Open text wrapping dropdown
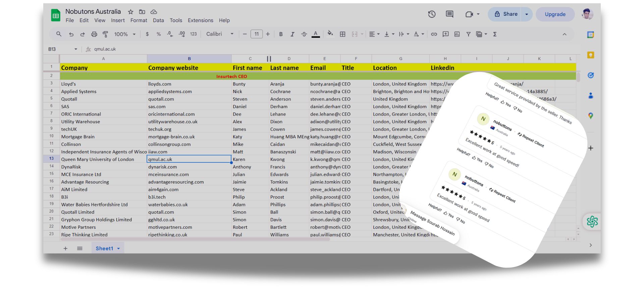644x289 pixels. click(404, 34)
